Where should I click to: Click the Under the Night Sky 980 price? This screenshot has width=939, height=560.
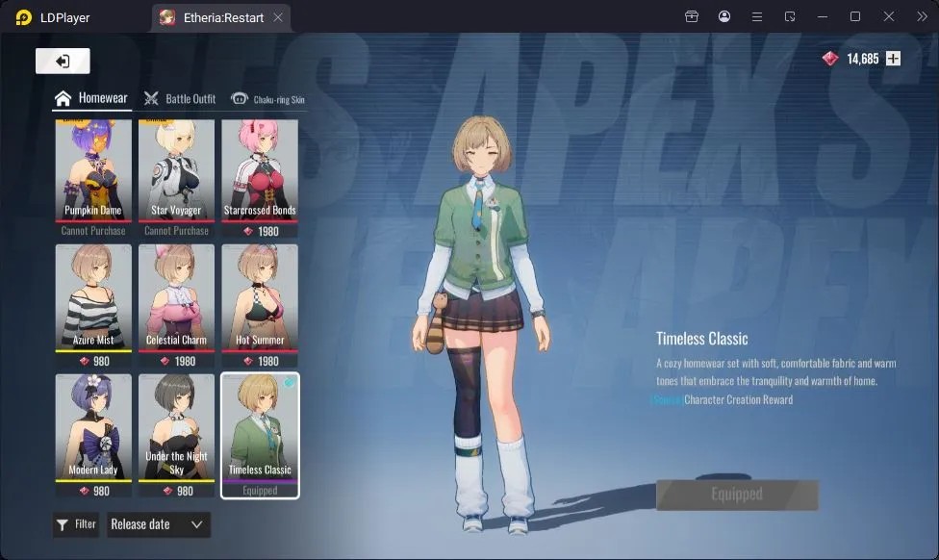tap(177, 491)
